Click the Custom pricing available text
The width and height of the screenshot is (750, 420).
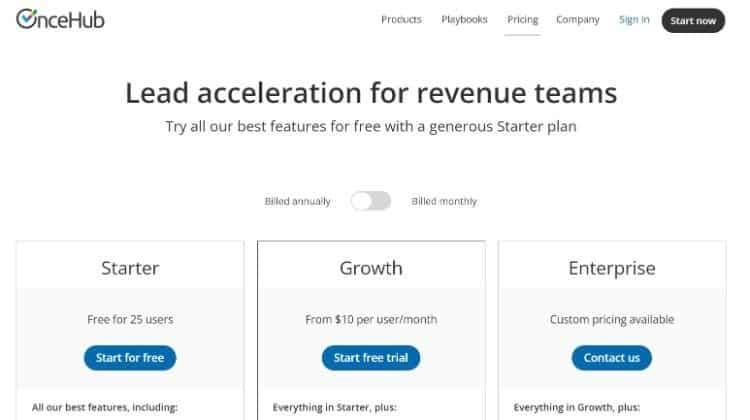click(612, 320)
